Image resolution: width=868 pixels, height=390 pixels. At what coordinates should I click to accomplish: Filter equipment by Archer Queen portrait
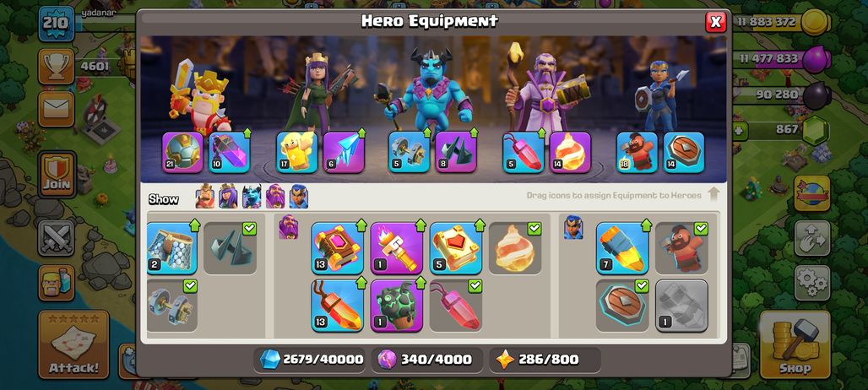click(228, 197)
